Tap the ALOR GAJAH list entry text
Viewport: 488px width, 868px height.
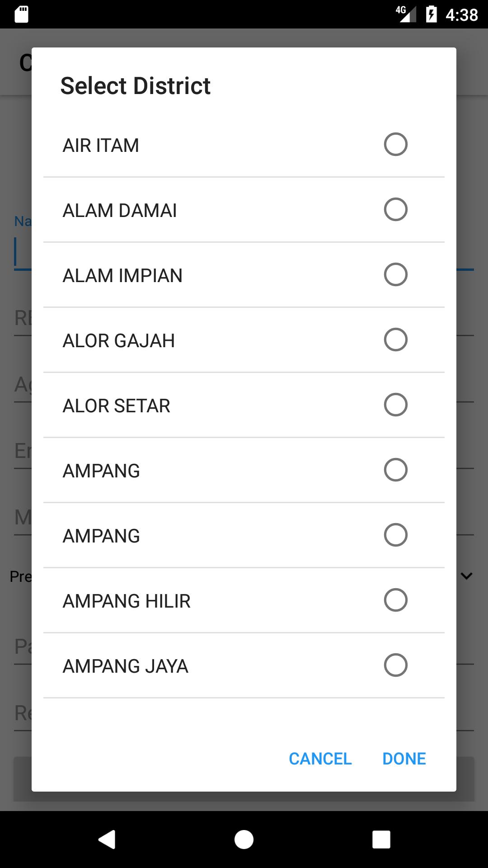point(118,341)
